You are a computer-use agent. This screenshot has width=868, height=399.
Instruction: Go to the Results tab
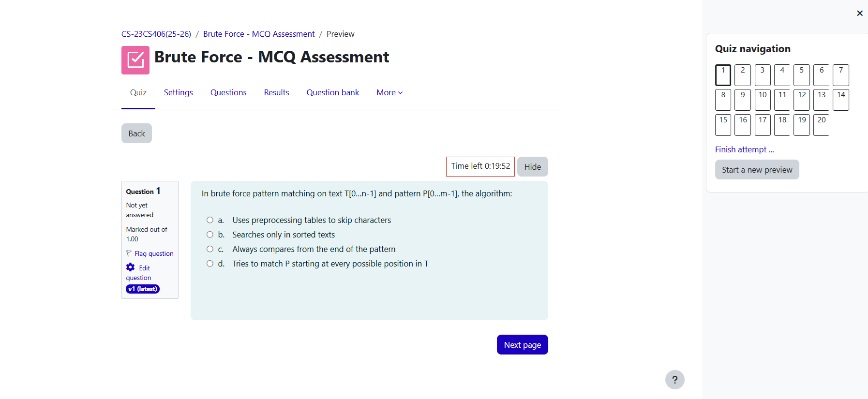pyautogui.click(x=276, y=92)
